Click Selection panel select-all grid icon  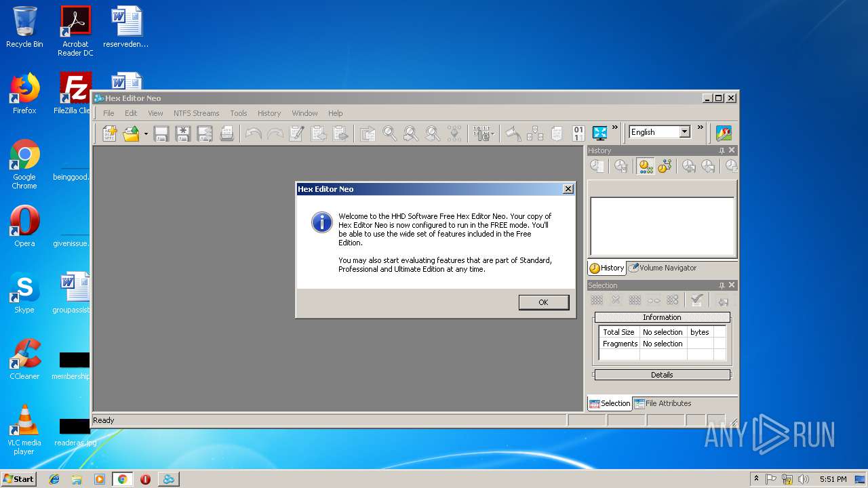pyautogui.click(x=597, y=300)
